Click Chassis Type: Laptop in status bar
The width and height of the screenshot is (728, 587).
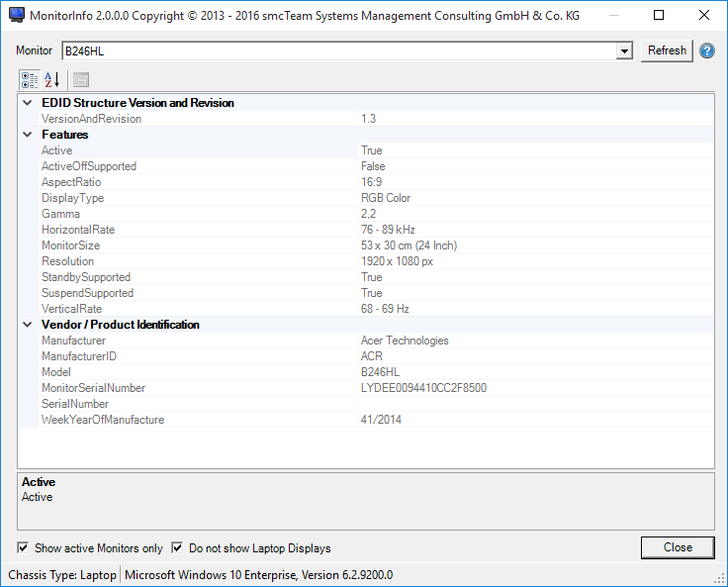(62, 575)
